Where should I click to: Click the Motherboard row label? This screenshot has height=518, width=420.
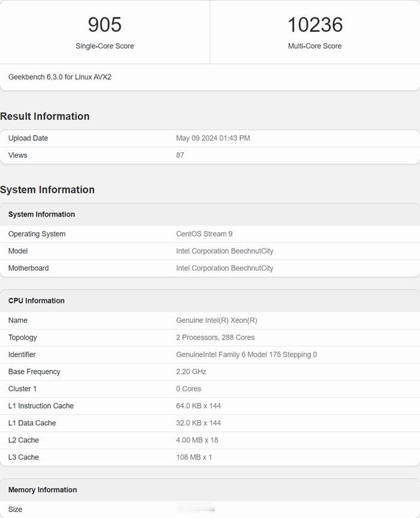click(28, 268)
